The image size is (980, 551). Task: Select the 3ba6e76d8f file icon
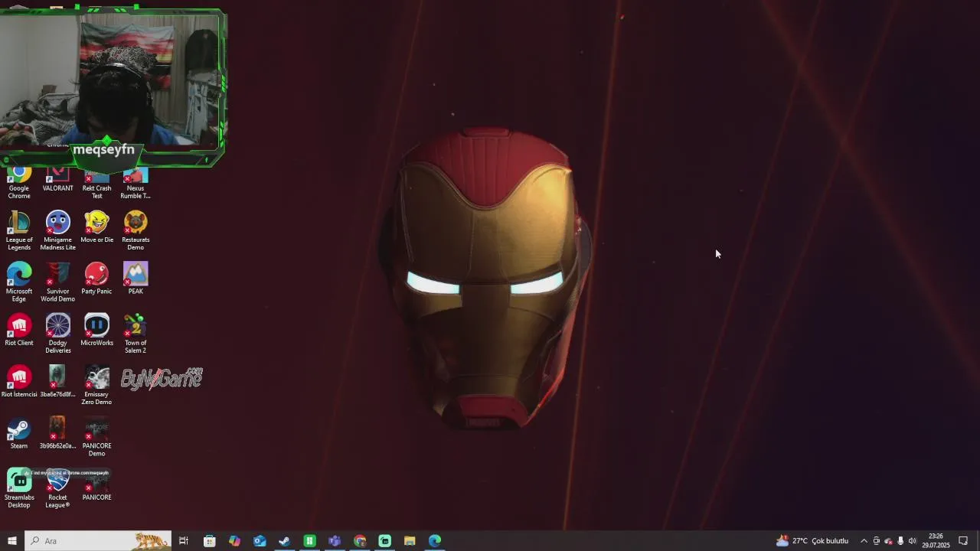coord(58,381)
